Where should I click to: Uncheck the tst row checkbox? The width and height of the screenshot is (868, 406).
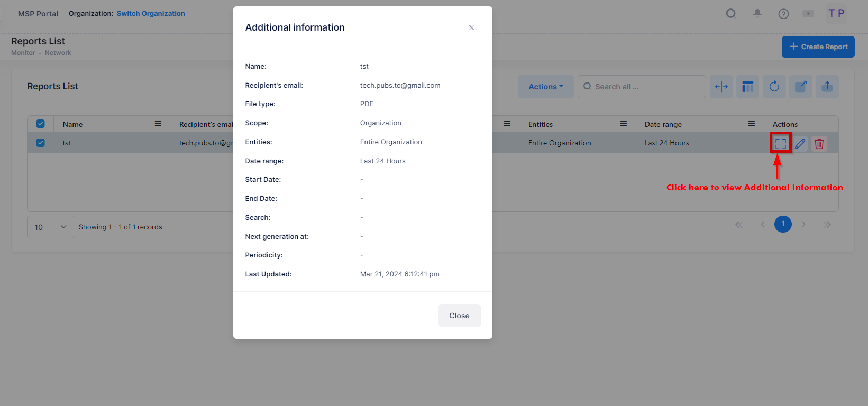pyautogui.click(x=41, y=143)
